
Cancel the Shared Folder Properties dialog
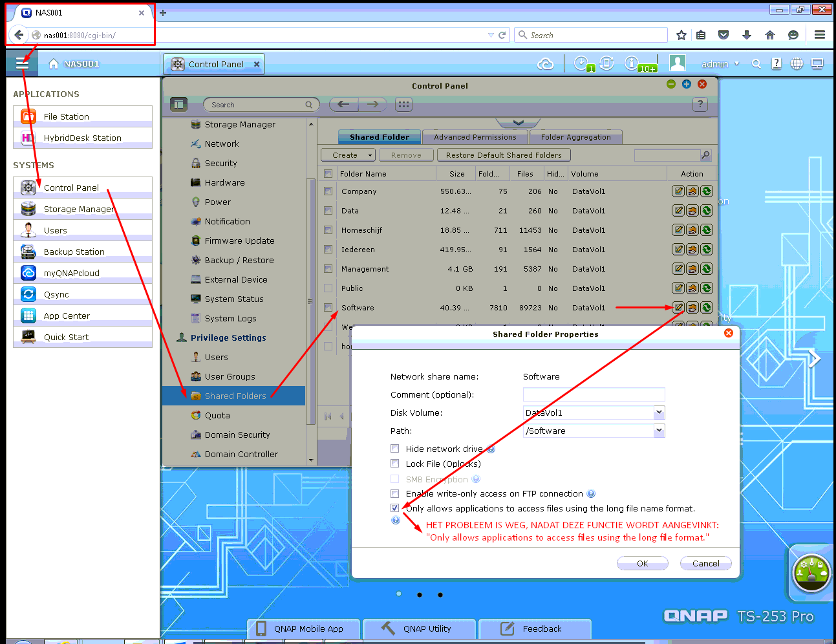tap(706, 563)
